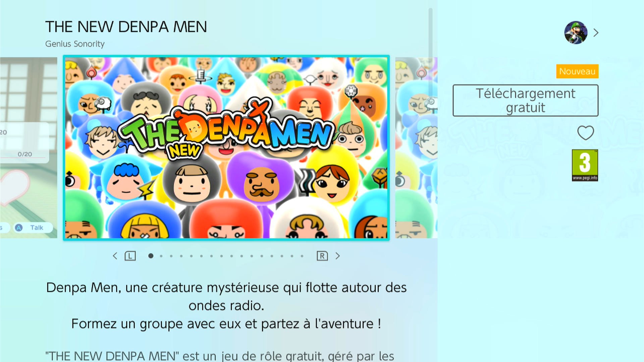Click the L shoulder button icon
644x362 pixels.
pyautogui.click(x=130, y=256)
